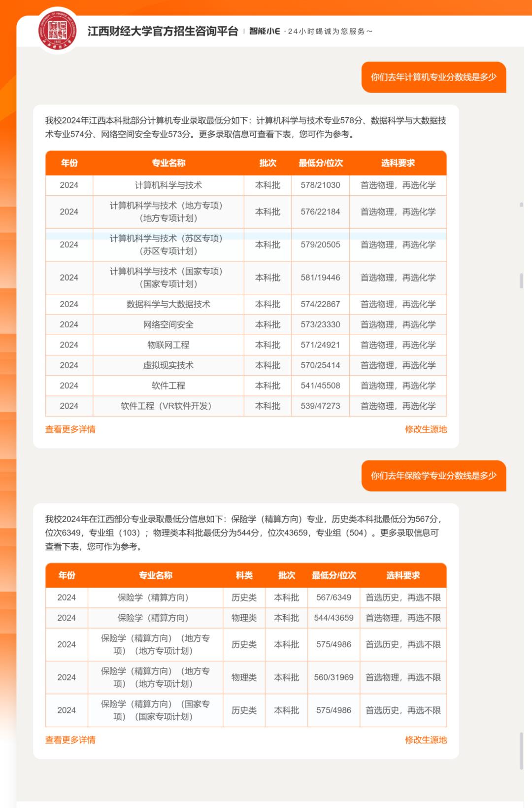532x808 pixels.
Task: Click the score cell 539/47273
Action: 321,406
